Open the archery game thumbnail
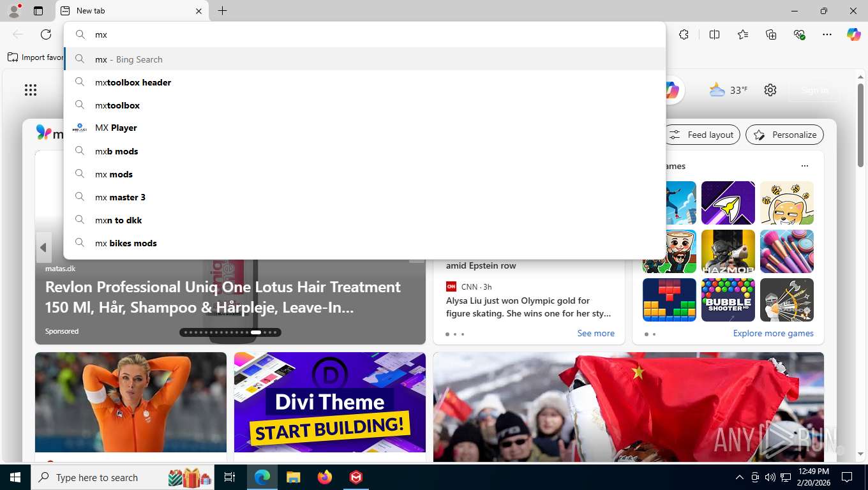This screenshot has width=868, height=490. [x=787, y=300]
